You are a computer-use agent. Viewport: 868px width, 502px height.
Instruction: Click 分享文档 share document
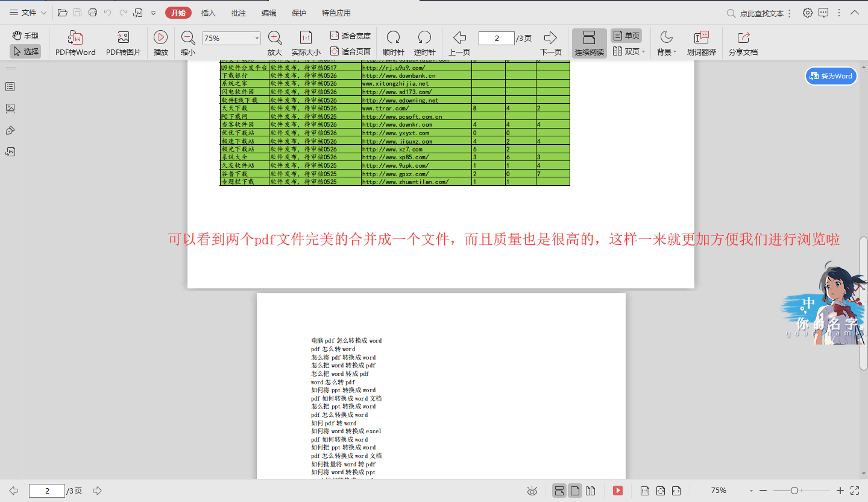(x=743, y=43)
